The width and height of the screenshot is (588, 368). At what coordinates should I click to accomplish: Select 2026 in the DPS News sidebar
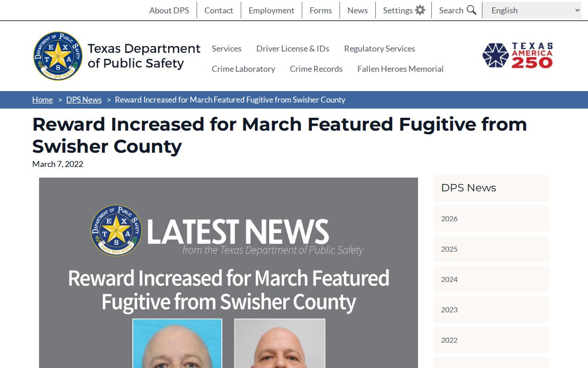coord(492,218)
